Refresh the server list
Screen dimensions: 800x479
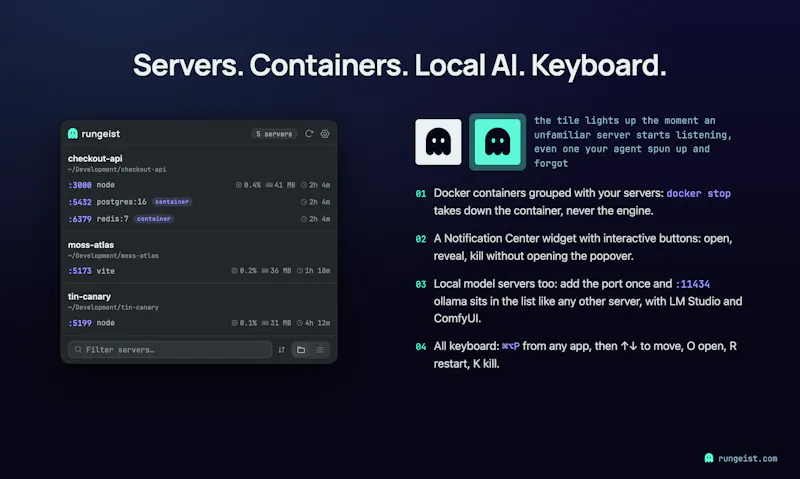point(309,134)
